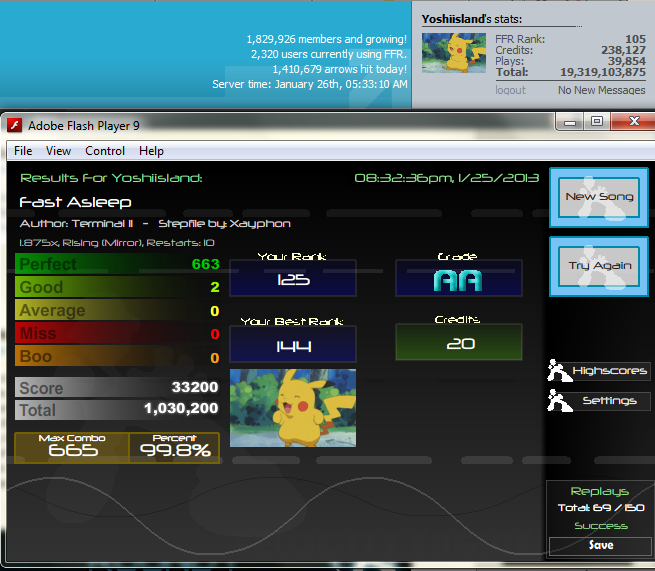This screenshot has width=655, height=571.
Task: Click the Plays 39,854 stat
Action: pos(570,61)
